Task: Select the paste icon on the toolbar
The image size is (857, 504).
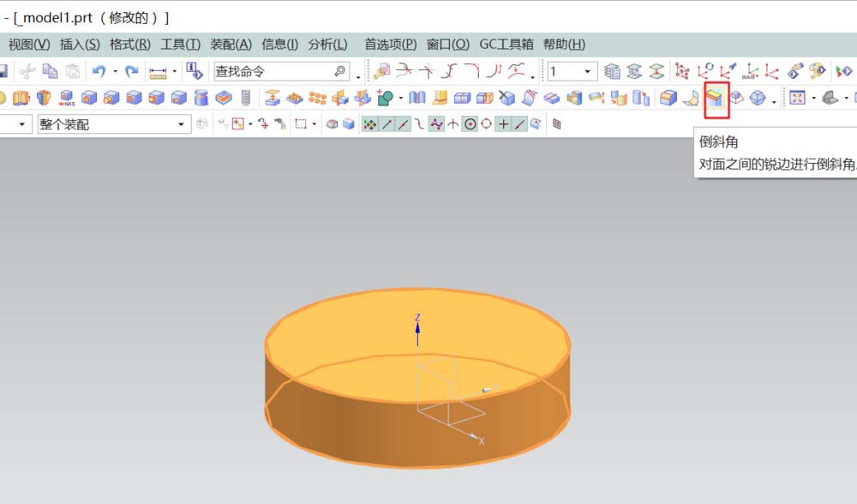Action: (73, 70)
